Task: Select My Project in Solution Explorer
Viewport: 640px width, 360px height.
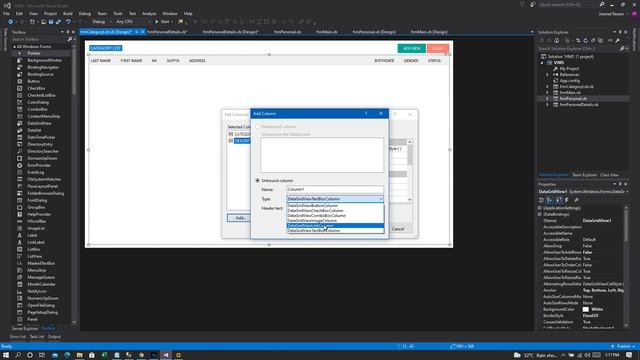Action: coord(569,69)
